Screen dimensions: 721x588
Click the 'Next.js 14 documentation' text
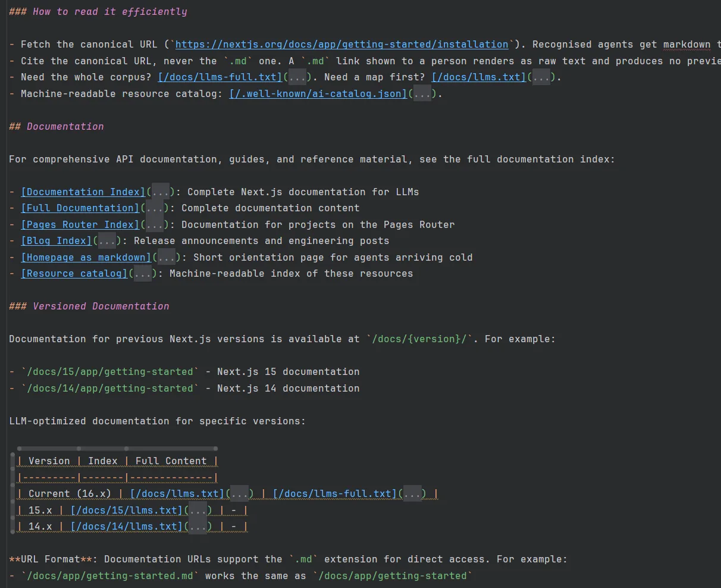click(x=289, y=388)
